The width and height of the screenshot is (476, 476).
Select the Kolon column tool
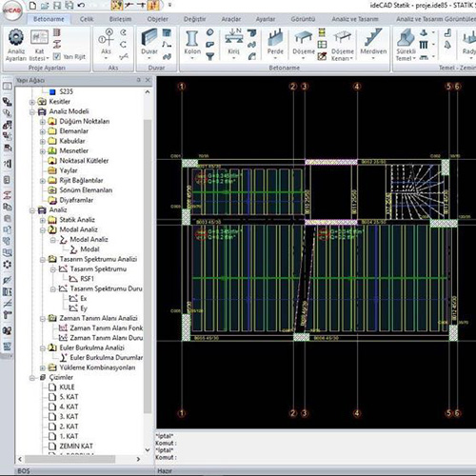pyautogui.click(x=192, y=44)
